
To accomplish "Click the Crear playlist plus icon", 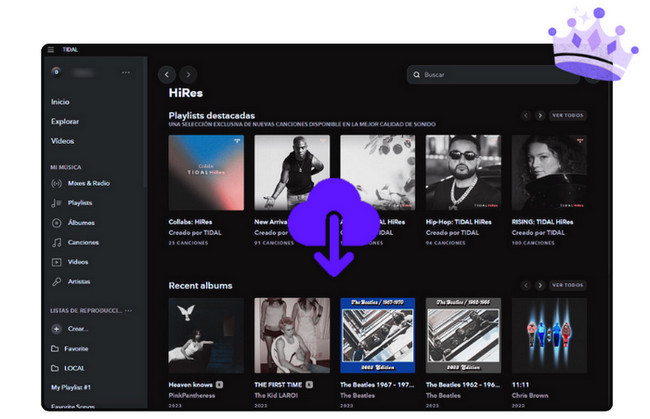I will tap(56, 329).
